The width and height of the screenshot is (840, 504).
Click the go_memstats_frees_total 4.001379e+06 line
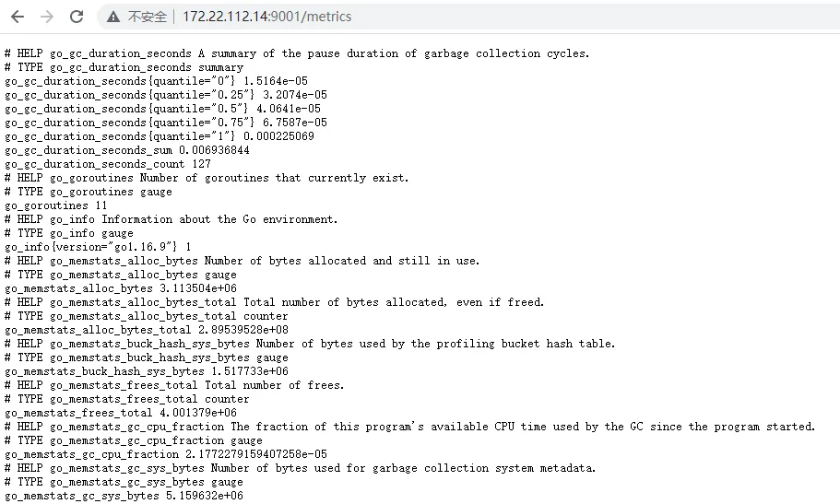coord(121,413)
